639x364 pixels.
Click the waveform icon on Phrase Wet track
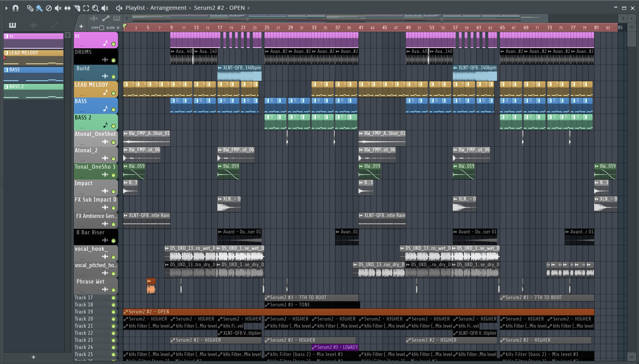pyautogui.click(x=105, y=290)
